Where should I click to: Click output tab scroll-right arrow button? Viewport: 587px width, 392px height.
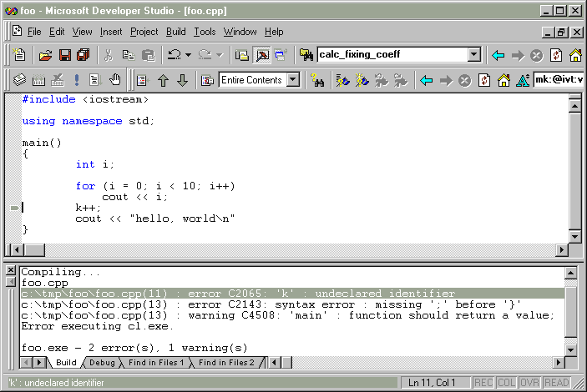click(x=39, y=363)
